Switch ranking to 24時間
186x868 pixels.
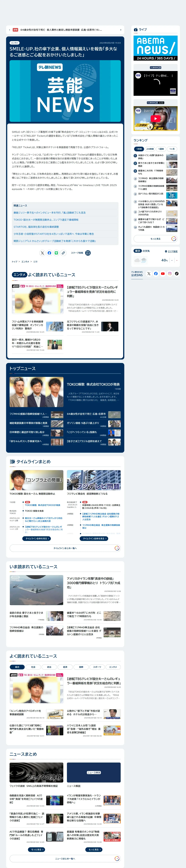[150, 149]
